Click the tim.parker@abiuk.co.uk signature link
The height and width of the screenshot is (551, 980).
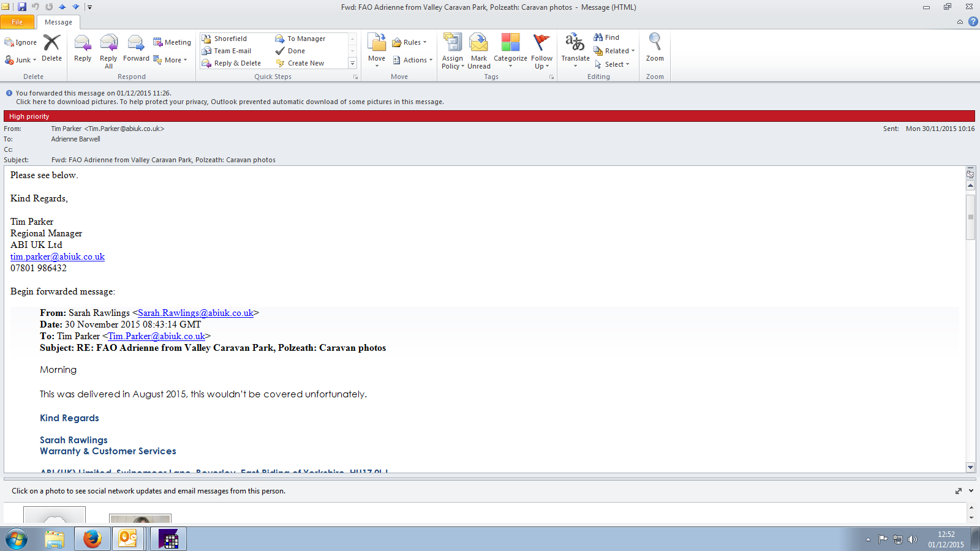pos(58,257)
